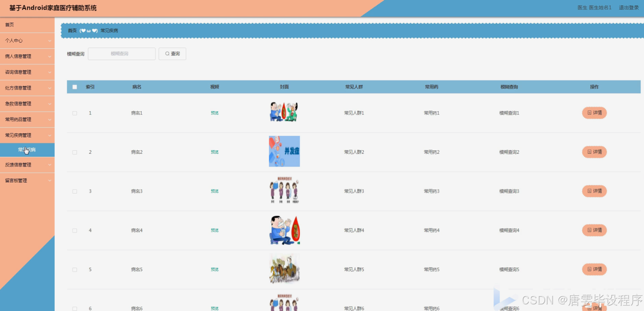
Task: Click the 首页 breadcrumb link
Action: (x=72, y=30)
